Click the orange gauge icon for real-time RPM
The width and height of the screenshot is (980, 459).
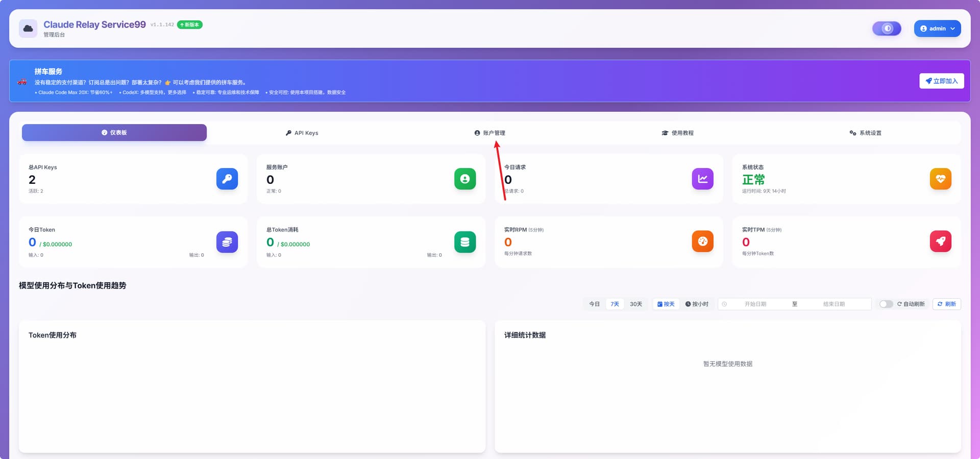click(x=702, y=241)
